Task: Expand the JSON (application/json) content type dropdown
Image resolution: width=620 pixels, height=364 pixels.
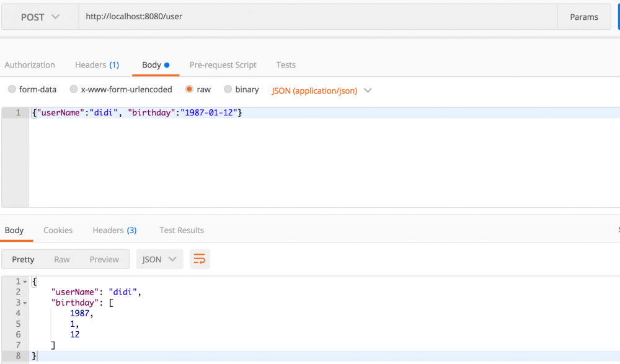Action: coord(322,91)
